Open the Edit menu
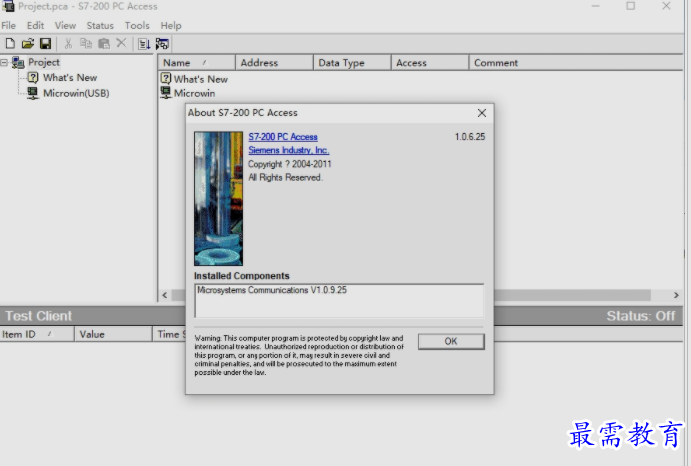Screen dimensions: 691x466 (x=35, y=26)
